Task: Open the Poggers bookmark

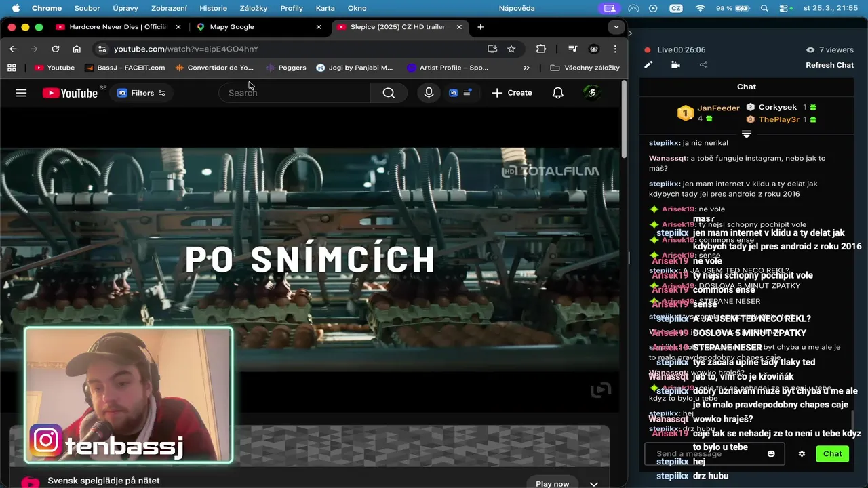Action: pyautogui.click(x=286, y=68)
